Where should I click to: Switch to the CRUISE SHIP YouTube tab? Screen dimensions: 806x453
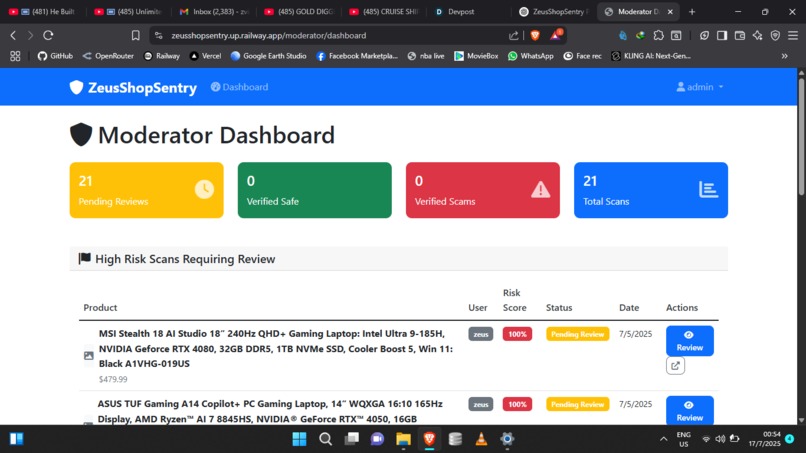point(384,11)
